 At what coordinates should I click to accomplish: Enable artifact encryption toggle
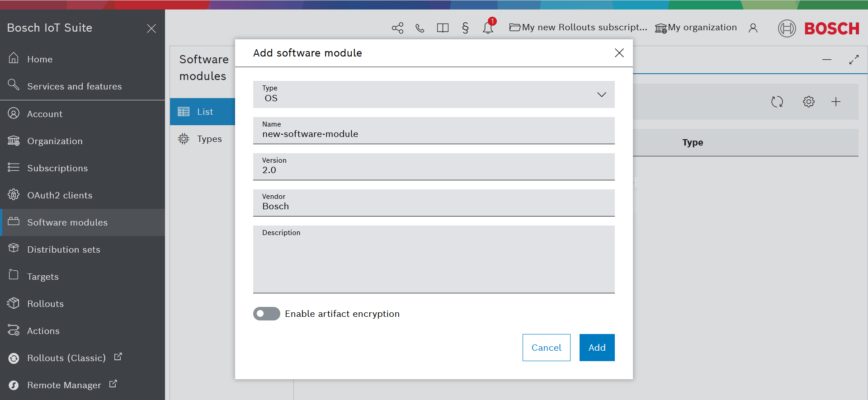(267, 314)
